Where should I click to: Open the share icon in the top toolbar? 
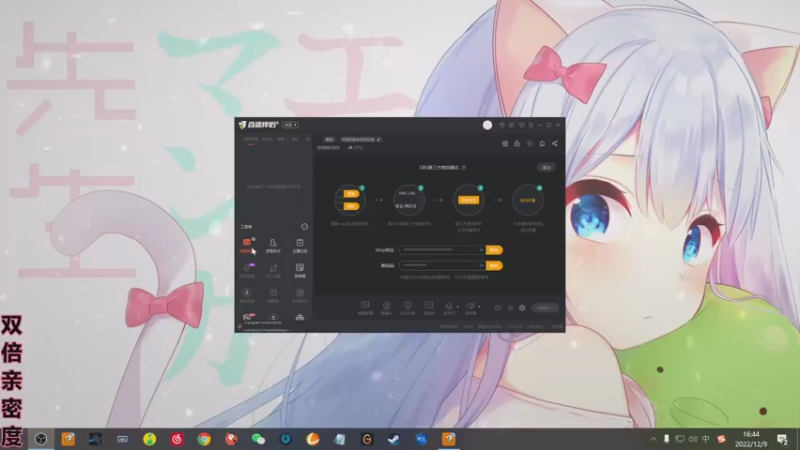point(555,144)
